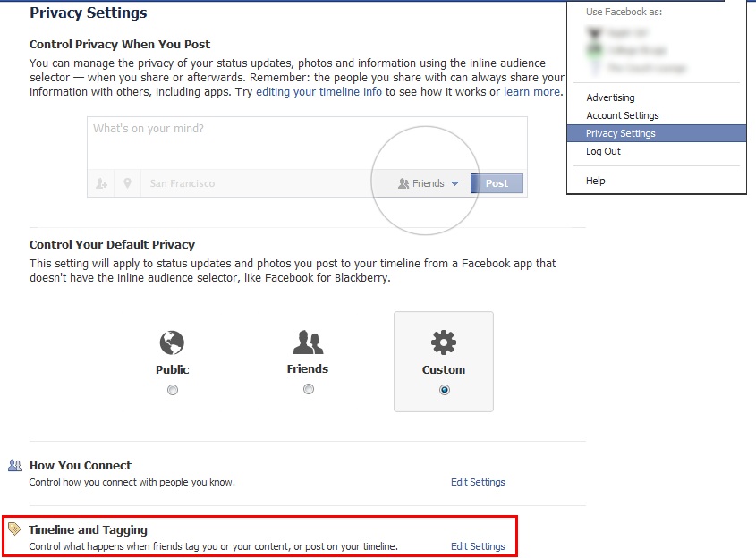
Task: Click Edit Settings for How You Connect
Action: coord(478,482)
